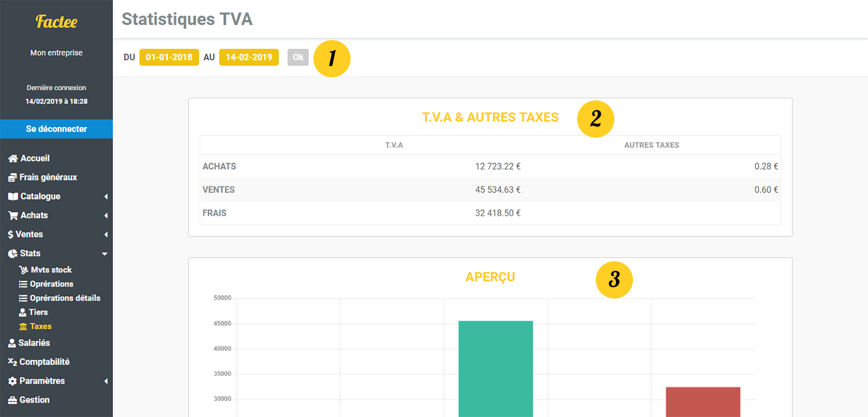Select the Comptabilité x2 icon

pyautogui.click(x=11, y=362)
